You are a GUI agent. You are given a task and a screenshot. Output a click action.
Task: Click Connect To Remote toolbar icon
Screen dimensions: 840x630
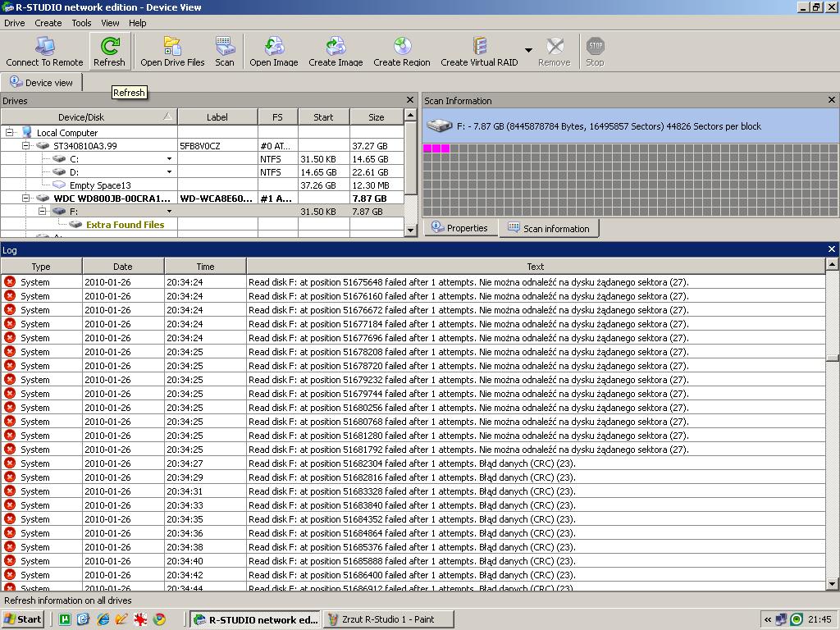[x=44, y=52]
